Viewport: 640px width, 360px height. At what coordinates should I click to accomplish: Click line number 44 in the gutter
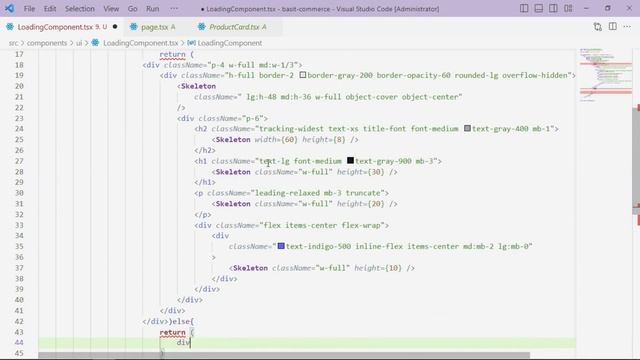(19, 342)
